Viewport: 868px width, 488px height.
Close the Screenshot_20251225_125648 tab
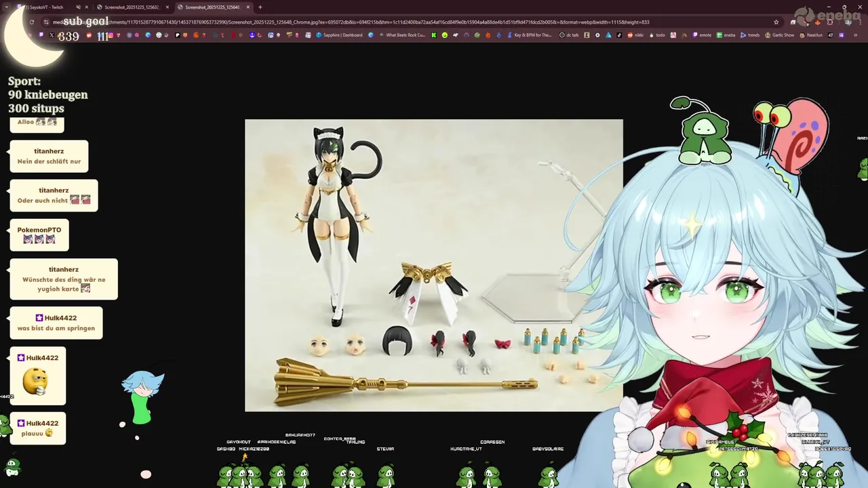point(248,7)
